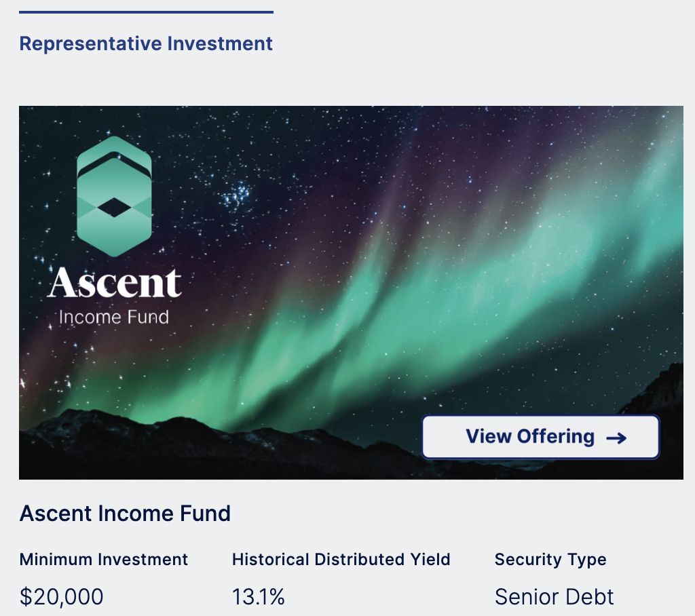Click the Historical Distributed Yield label
Screen dimensions: 695x616
point(341,560)
